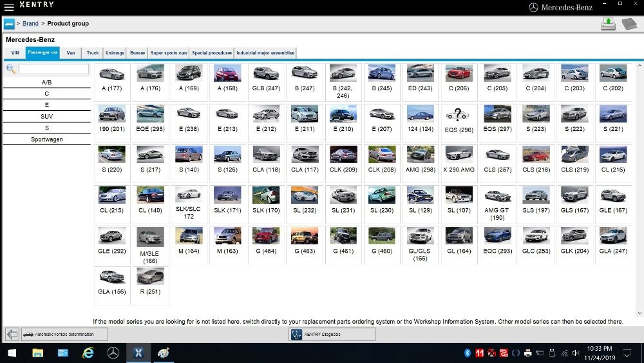The image size is (644, 363).
Task: Open the XENTRY hamburger menu
Action: coord(9,7)
